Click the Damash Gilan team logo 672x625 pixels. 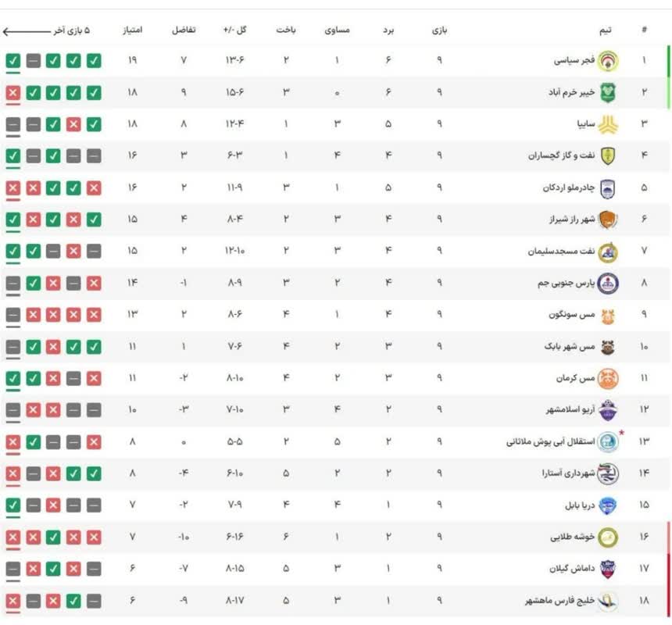click(608, 569)
